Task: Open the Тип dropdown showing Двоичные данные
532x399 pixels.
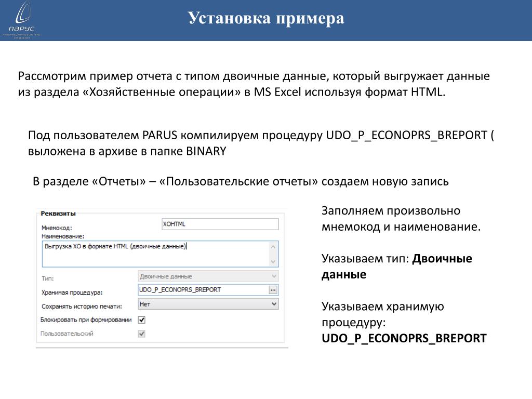Action: 208,276
